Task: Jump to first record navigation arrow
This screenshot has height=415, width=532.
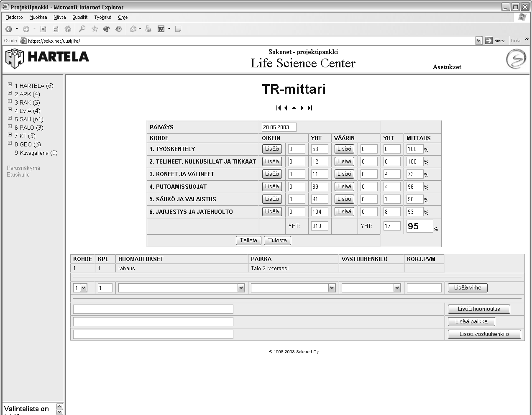Action: (x=279, y=108)
